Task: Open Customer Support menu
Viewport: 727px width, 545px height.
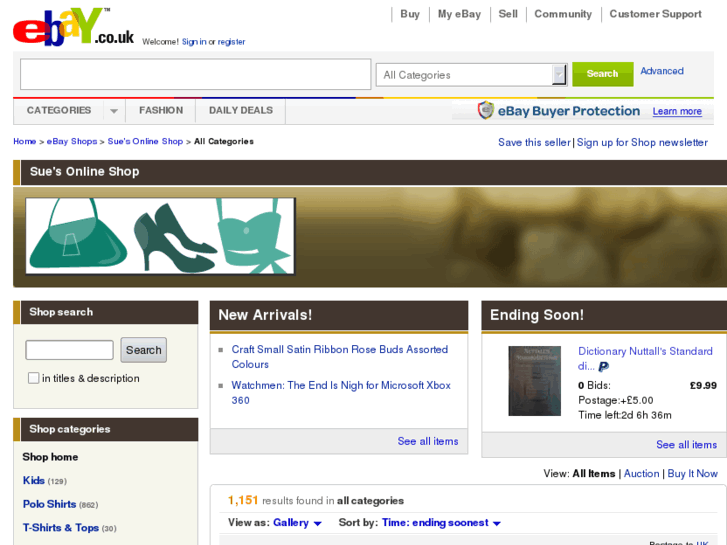Action: tap(655, 14)
